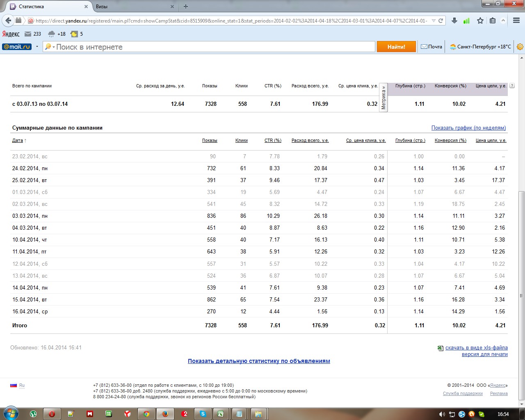
Task: Sort the table by CTR (%) column header
Action: 273,141
